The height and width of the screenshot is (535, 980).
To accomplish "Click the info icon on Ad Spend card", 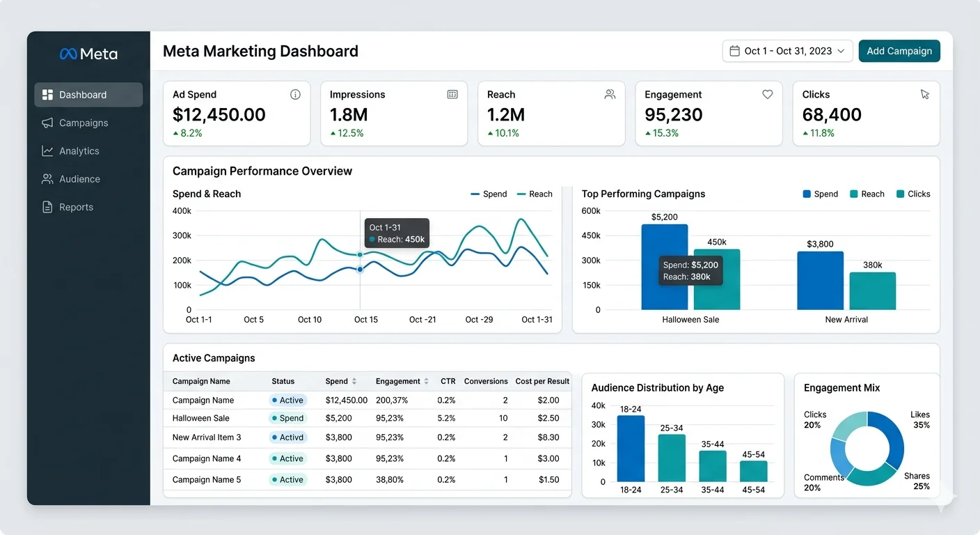I will 295,95.
